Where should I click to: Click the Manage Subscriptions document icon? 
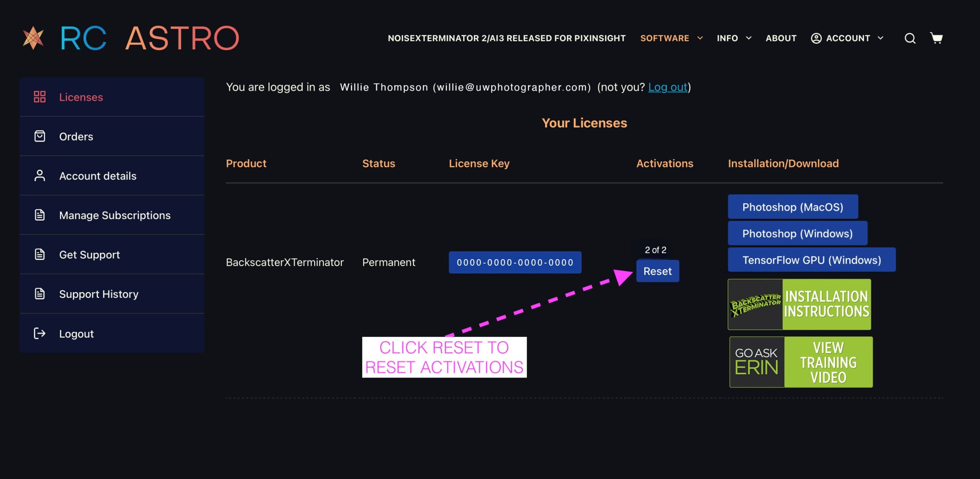40,215
